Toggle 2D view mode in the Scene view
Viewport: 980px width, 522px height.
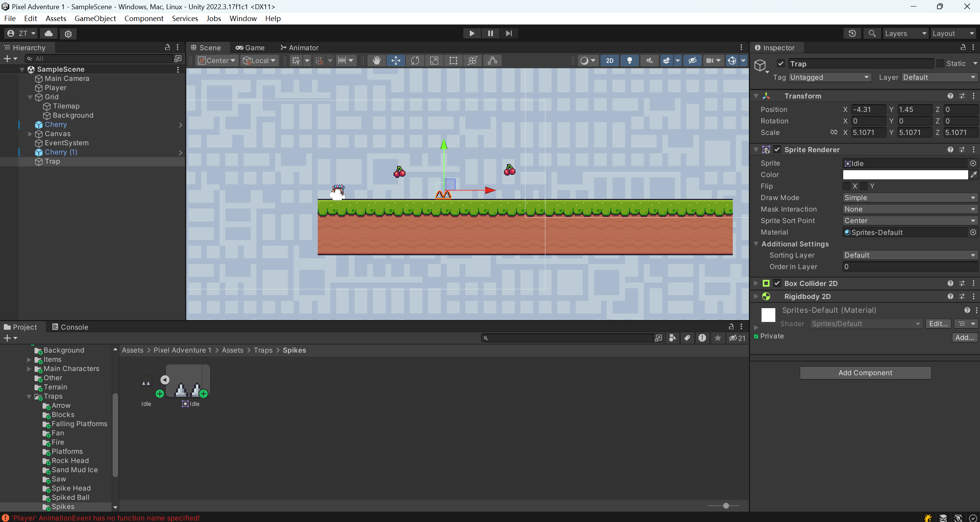(609, 60)
